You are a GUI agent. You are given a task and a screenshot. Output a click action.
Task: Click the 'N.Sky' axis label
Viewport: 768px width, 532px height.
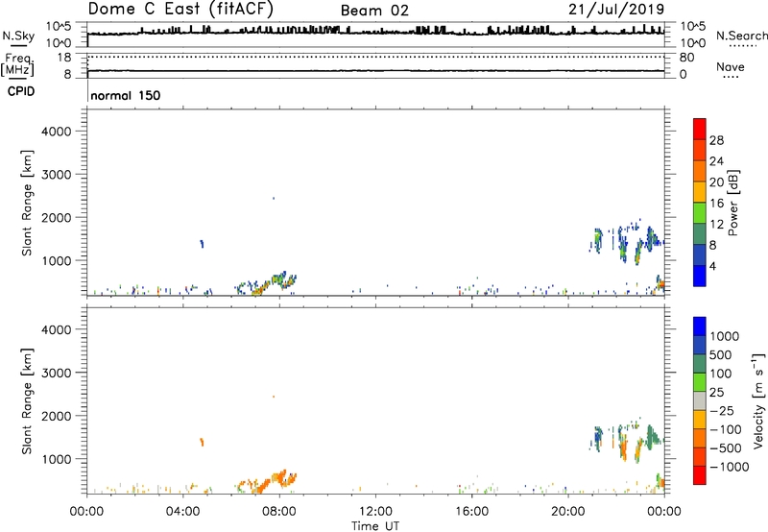tap(18, 36)
